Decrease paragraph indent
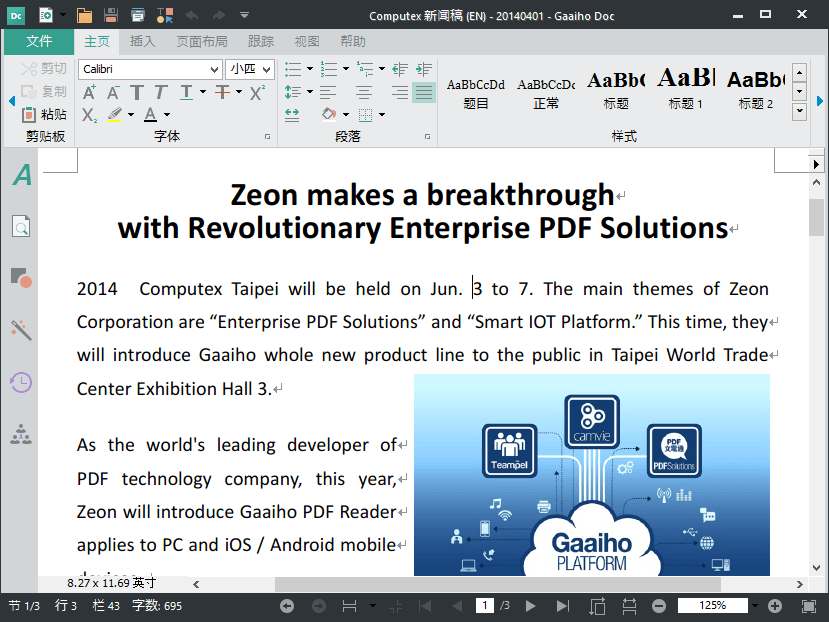Screen dimensions: 829x622 400,69
